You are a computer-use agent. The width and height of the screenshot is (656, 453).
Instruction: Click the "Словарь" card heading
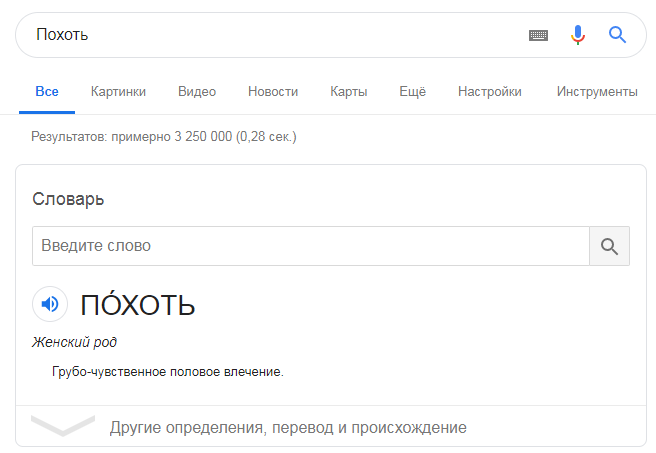(x=68, y=199)
